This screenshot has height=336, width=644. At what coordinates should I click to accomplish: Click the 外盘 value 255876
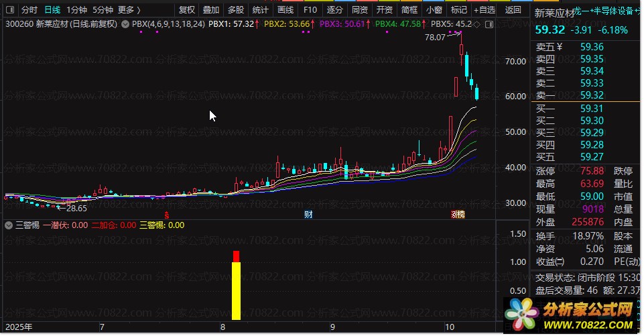click(588, 222)
